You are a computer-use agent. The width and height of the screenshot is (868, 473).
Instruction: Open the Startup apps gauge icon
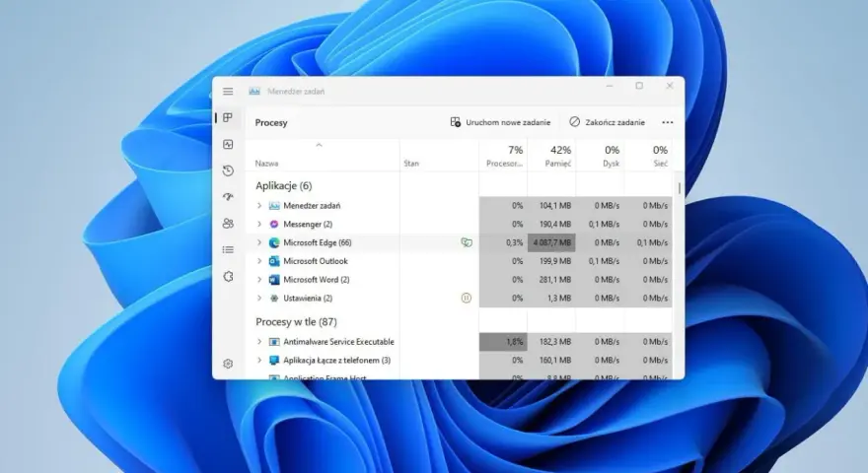click(x=228, y=197)
